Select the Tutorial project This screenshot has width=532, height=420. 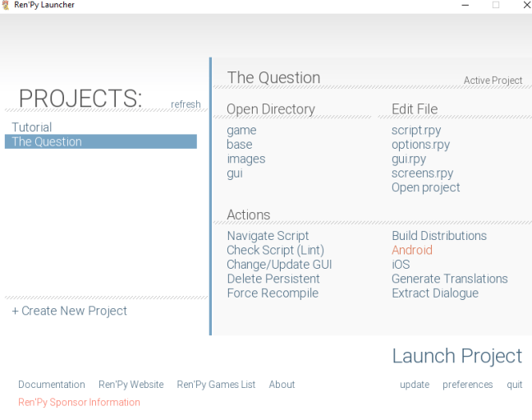click(31, 127)
